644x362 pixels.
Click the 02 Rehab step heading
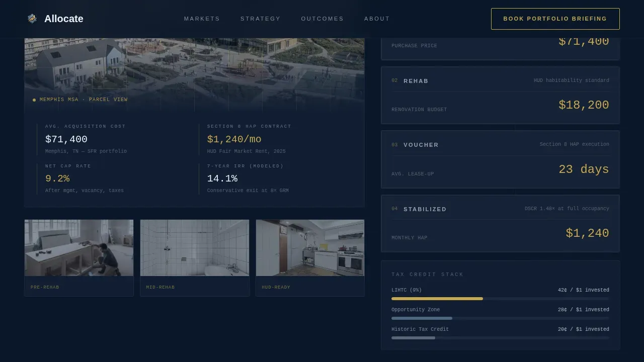pyautogui.click(x=410, y=81)
